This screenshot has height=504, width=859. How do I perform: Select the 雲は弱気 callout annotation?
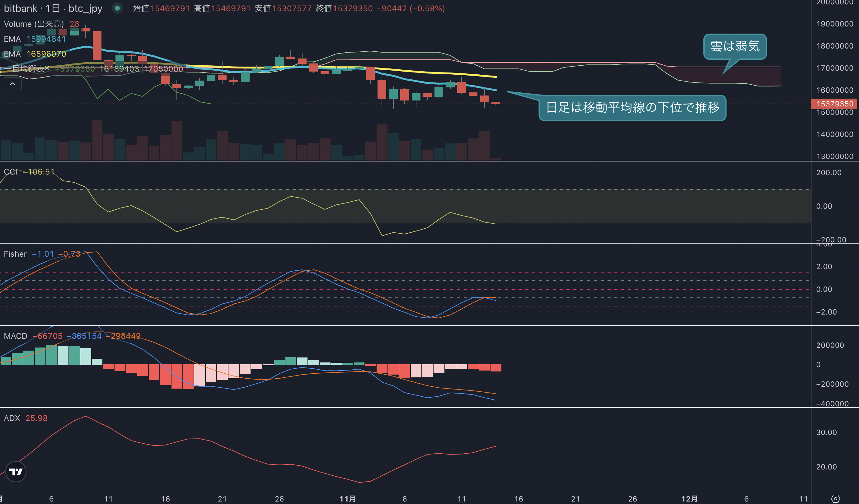click(735, 46)
